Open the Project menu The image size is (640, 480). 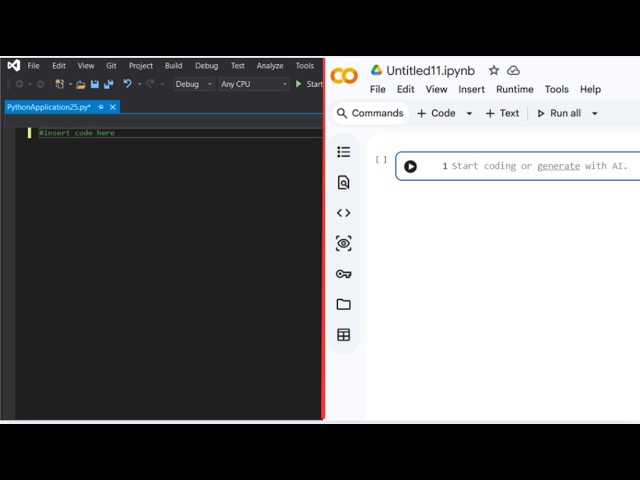pyautogui.click(x=141, y=66)
